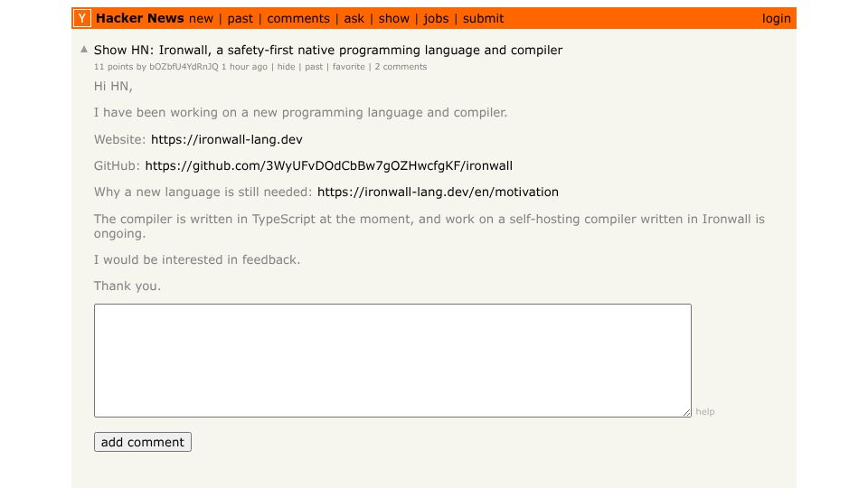Open the help link beside comment box
Viewport: 868px width, 488px height.
[704, 412]
